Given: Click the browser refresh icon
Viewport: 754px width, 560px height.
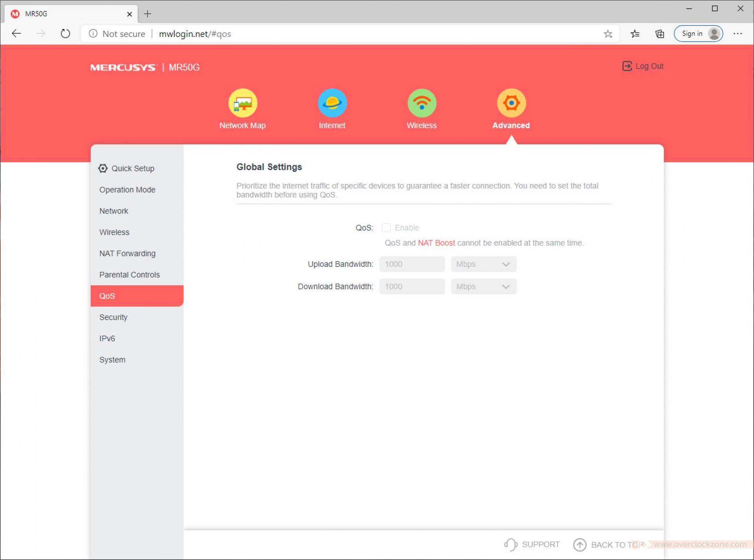Looking at the screenshot, I should pyautogui.click(x=66, y=34).
